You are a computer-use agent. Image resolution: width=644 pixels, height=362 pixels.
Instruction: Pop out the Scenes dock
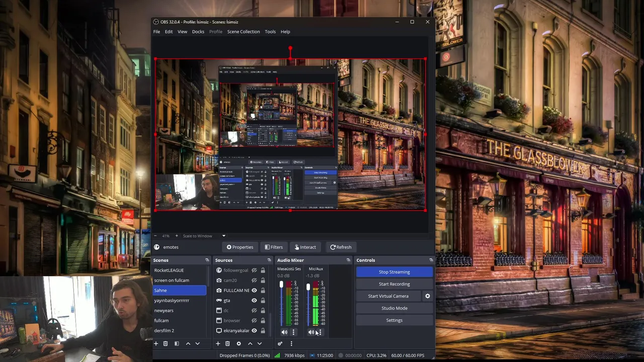pyautogui.click(x=207, y=260)
